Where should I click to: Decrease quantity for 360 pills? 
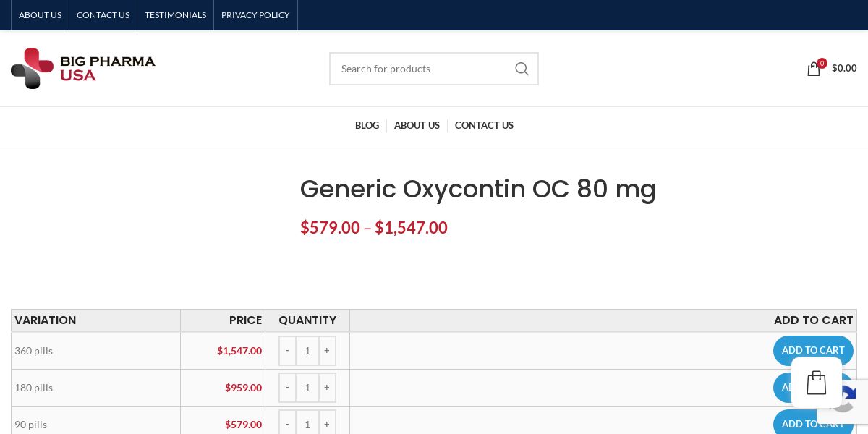point(287,351)
